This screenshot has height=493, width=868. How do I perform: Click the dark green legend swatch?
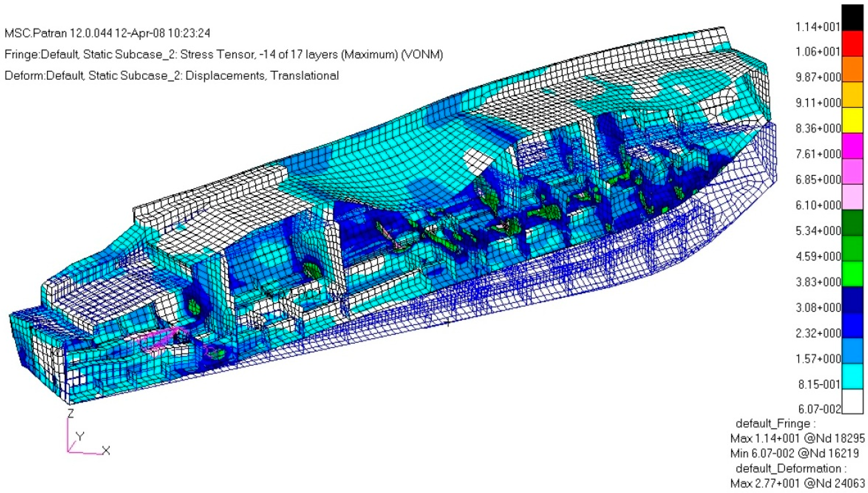point(852,223)
